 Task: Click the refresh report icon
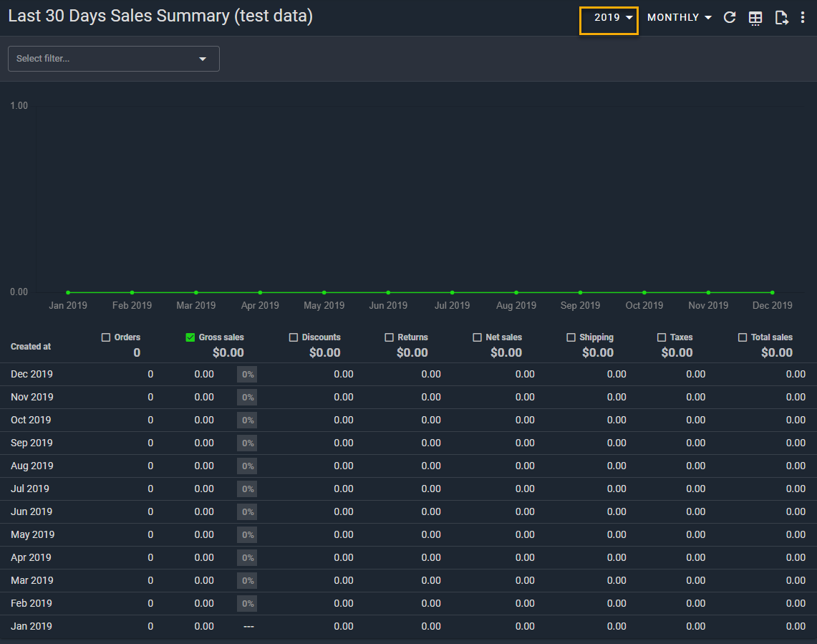(x=730, y=18)
